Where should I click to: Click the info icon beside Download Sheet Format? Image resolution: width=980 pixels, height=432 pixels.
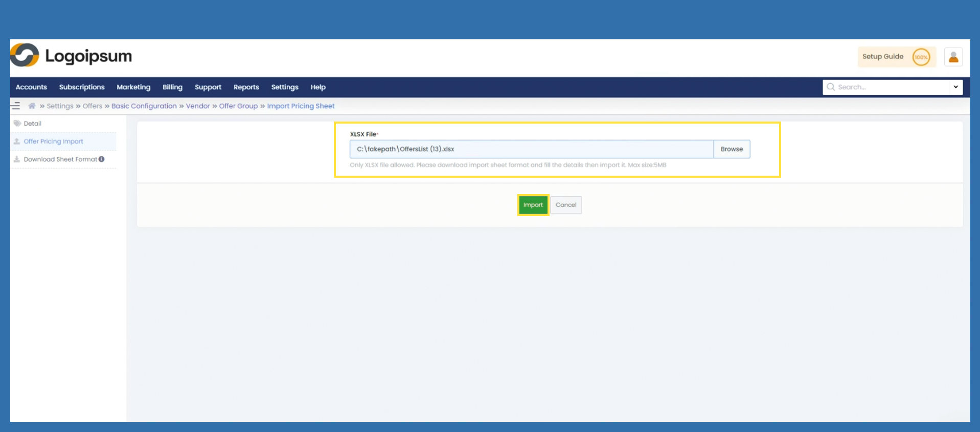point(102,159)
